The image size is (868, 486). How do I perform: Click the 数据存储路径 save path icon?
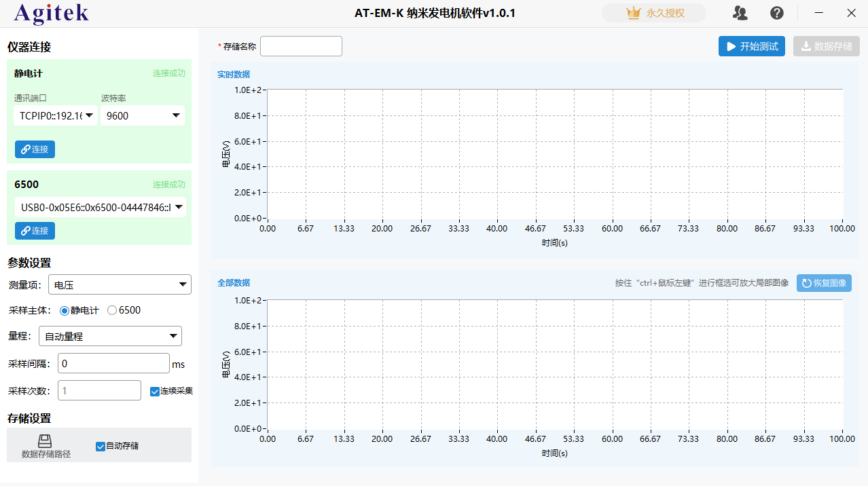[45, 440]
